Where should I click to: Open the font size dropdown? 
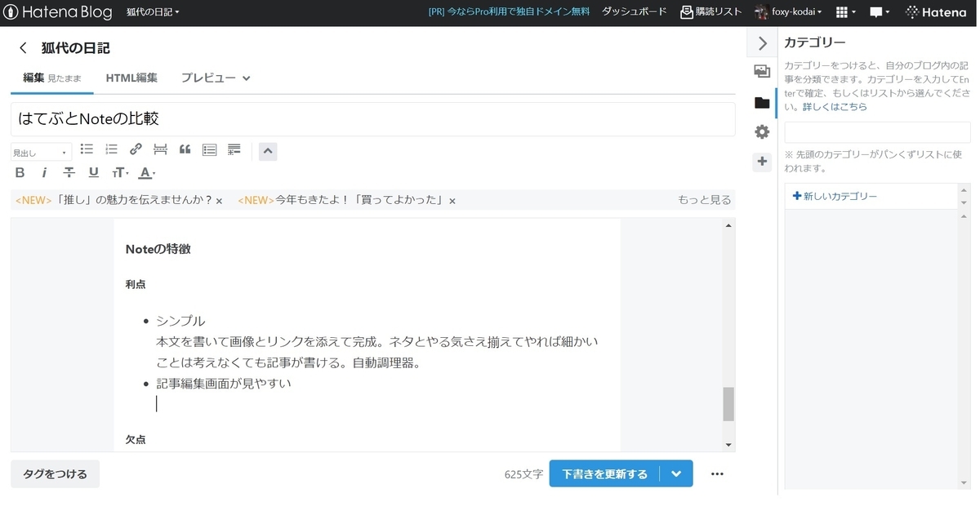click(120, 172)
